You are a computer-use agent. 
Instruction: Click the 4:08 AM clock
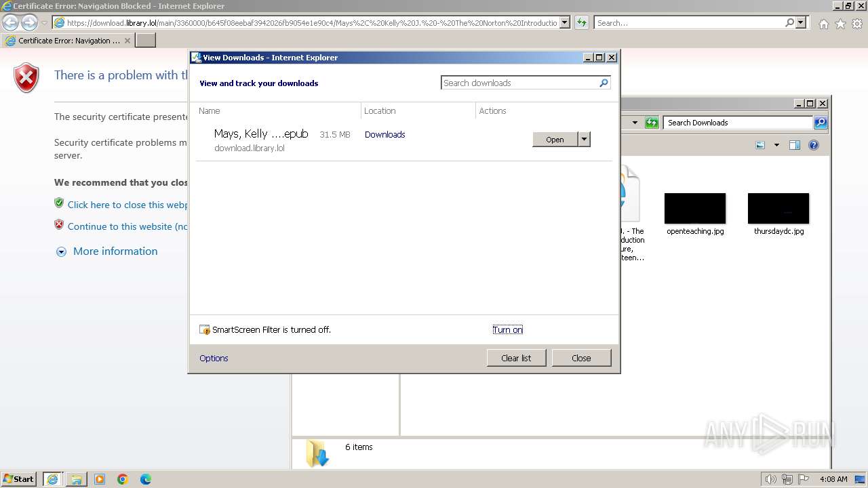(x=833, y=479)
